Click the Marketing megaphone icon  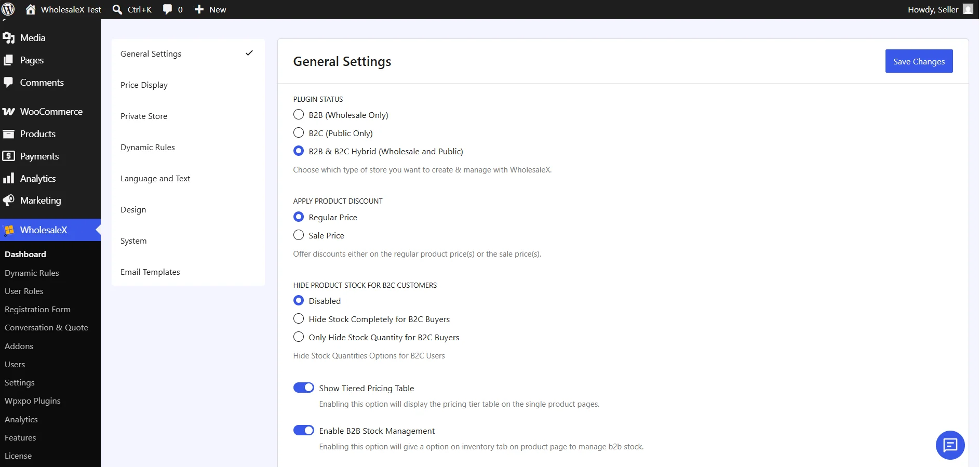[8, 201]
